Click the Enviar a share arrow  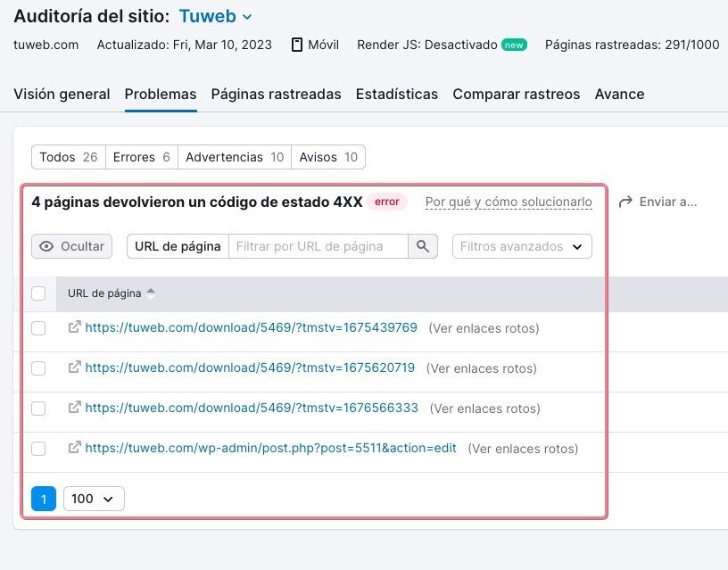[625, 202]
